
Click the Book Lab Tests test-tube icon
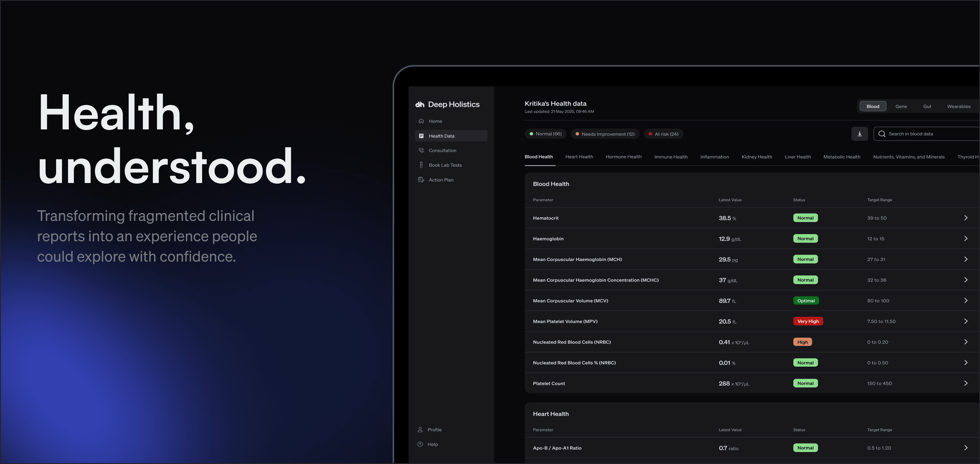pyautogui.click(x=421, y=165)
